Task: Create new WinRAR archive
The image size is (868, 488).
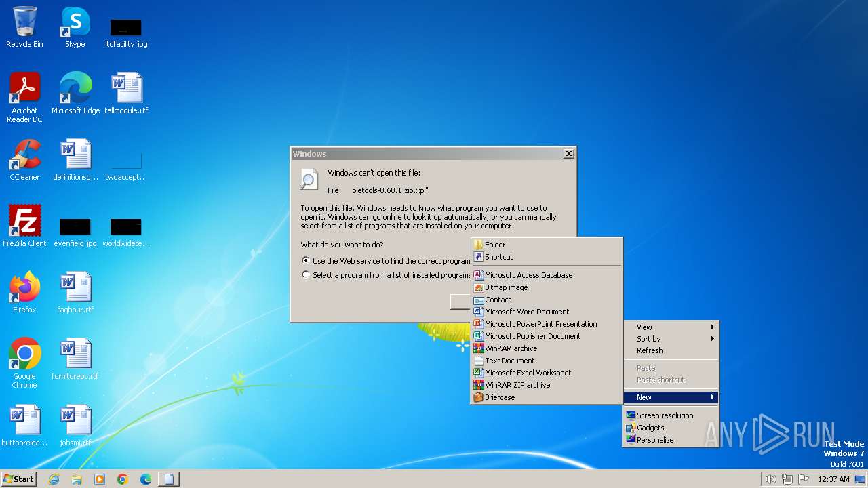Action: tap(547, 348)
